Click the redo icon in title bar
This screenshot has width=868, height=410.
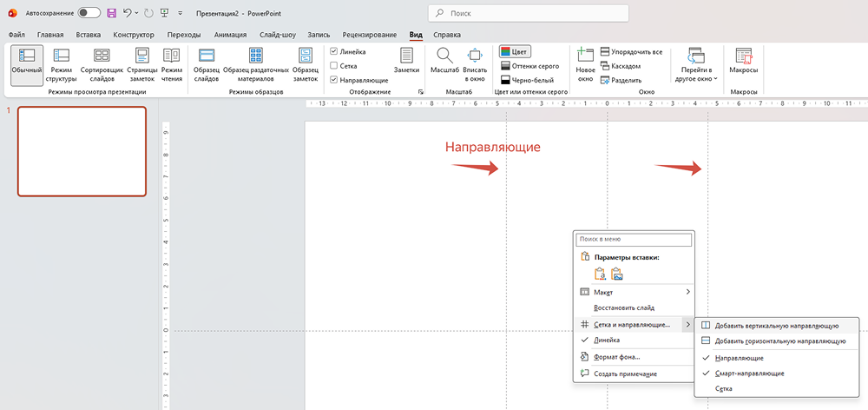pos(148,13)
